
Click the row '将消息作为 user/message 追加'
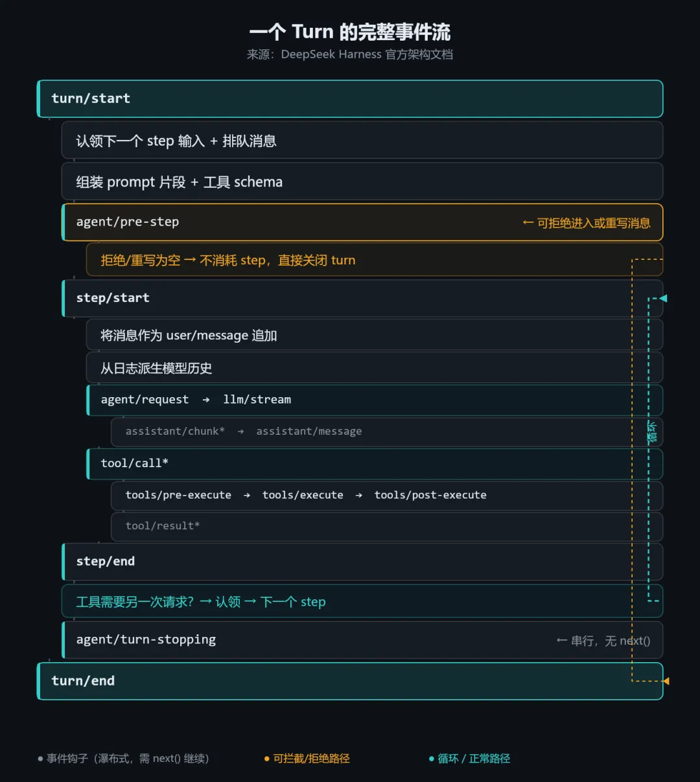coord(375,335)
